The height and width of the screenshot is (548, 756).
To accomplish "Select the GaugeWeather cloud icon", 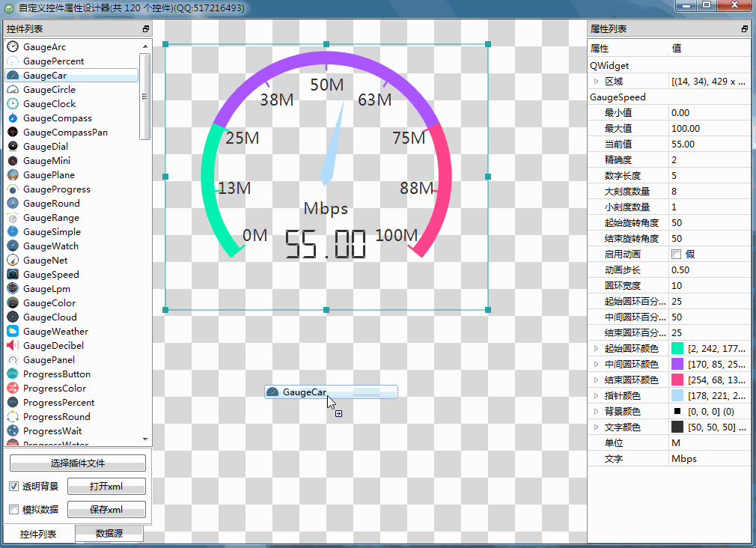I will (13, 332).
